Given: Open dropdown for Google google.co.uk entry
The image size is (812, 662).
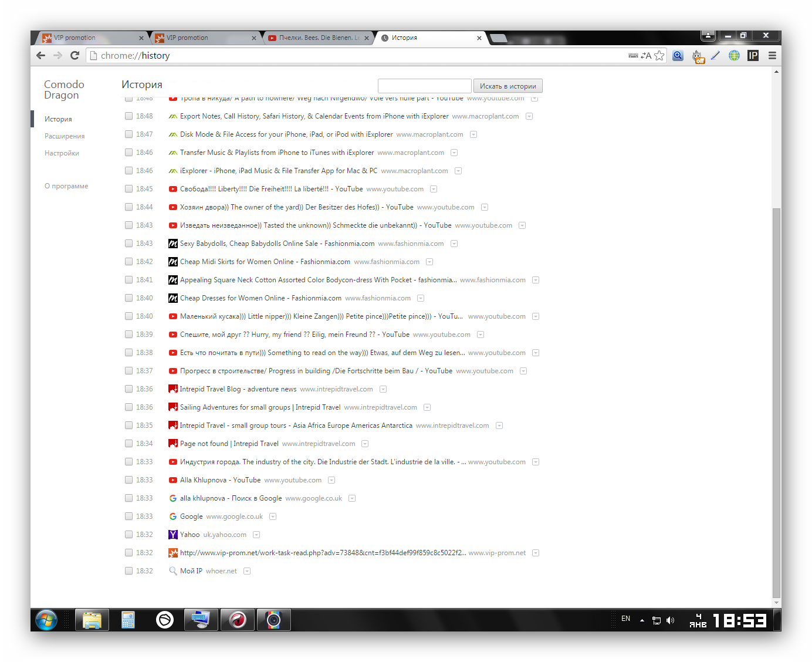Looking at the screenshot, I should (x=273, y=516).
